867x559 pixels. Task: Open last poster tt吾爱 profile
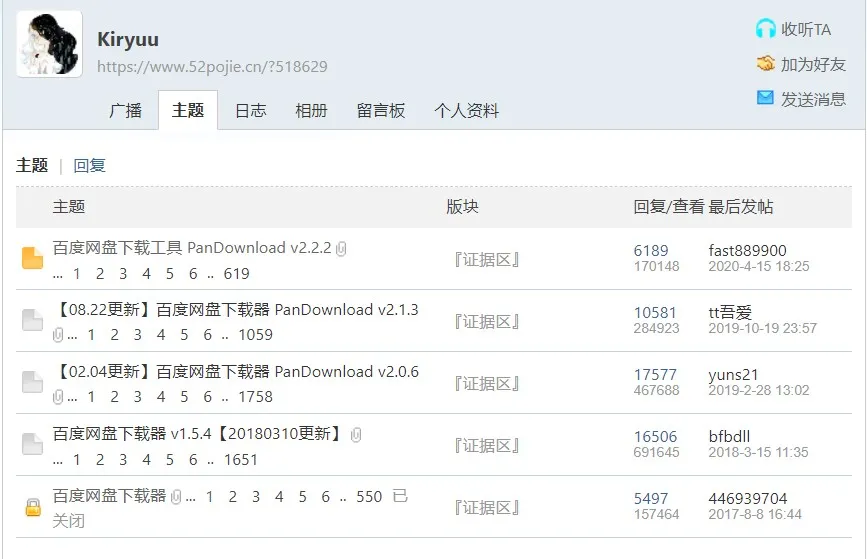coord(730,312)
